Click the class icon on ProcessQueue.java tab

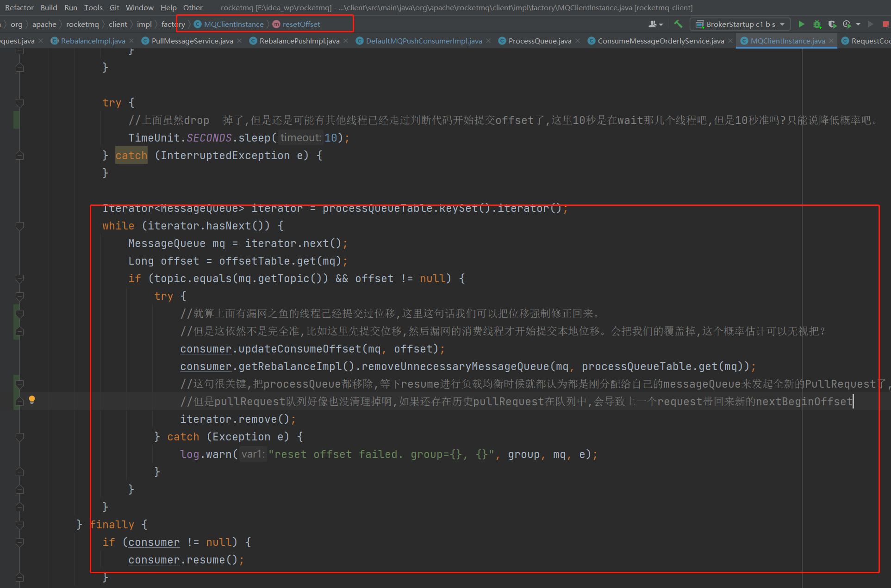click(502, 41)
